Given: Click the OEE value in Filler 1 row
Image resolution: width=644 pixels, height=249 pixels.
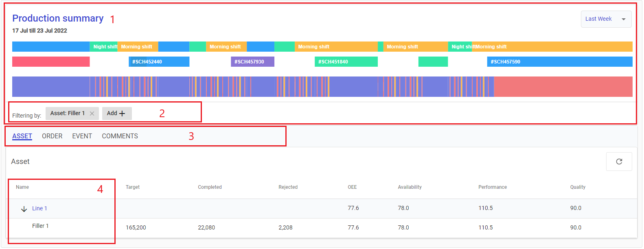Looking at the screenshot, I should click(x=353, y=227).
